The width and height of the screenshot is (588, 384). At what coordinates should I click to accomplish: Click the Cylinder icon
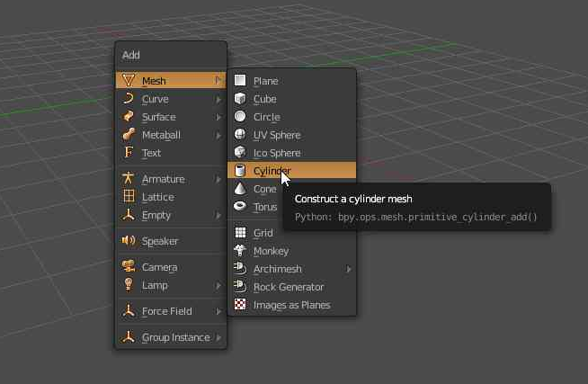(x=240, y=171)
